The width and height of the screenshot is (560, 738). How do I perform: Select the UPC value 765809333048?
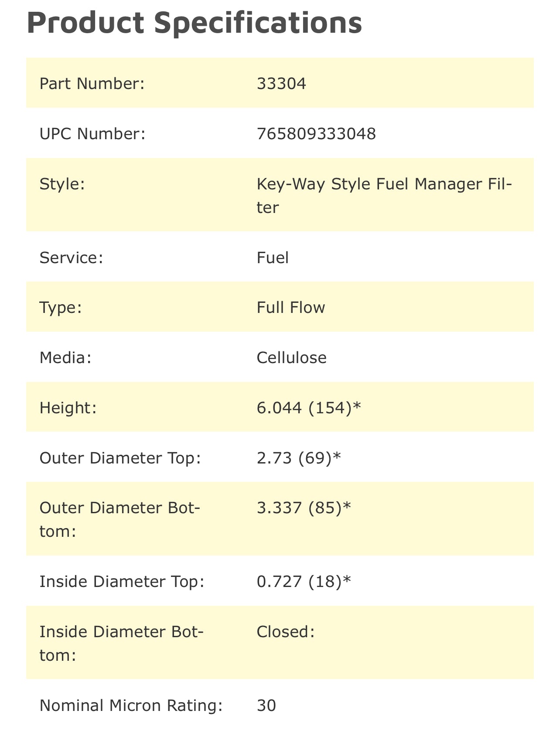point(316,134)
